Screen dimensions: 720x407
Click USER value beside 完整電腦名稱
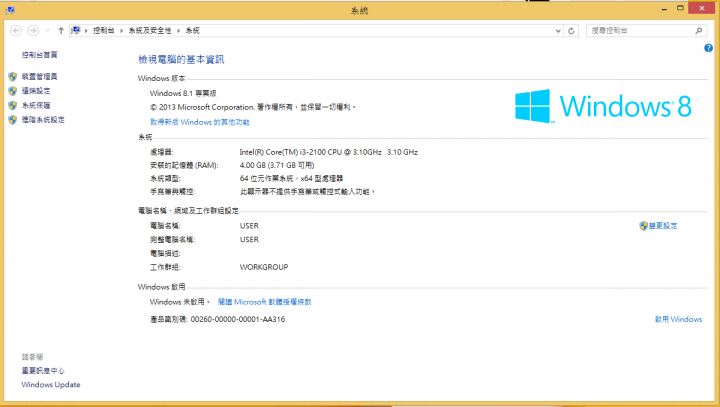pyautogui.click(x=249, y=239)
